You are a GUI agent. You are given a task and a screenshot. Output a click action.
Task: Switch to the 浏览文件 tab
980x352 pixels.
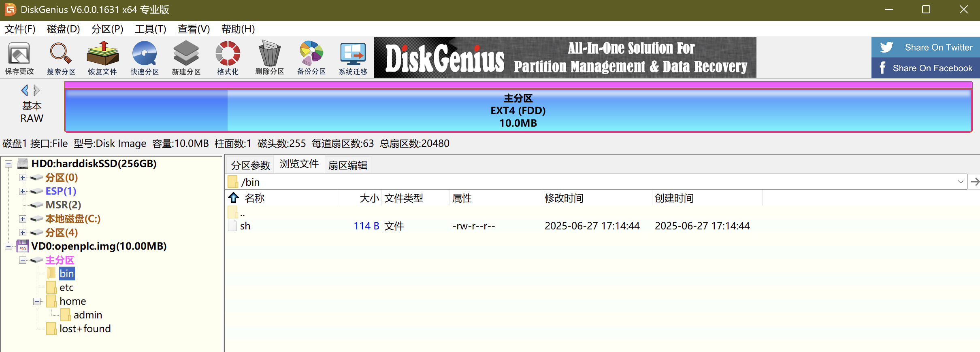pyautogui.click(x=299, y=164)
